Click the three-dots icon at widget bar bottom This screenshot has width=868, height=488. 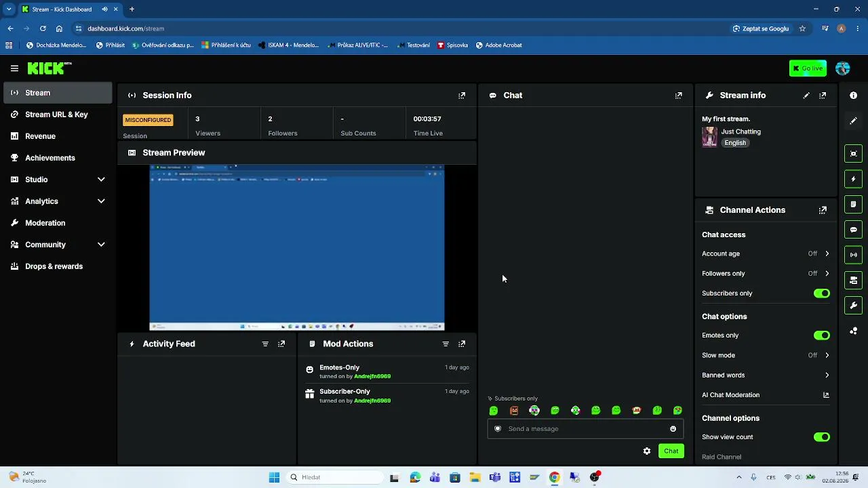point(853,331)
